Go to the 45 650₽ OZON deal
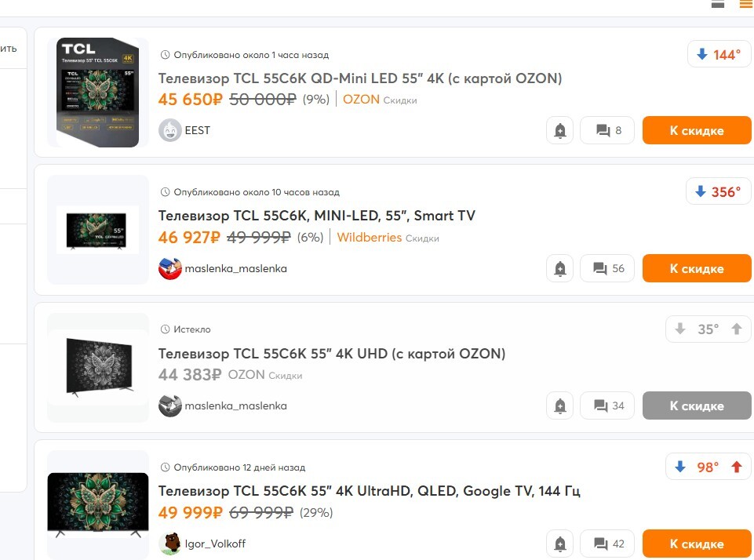Image resolution: width=754 pixels, height=560 pixels. [697, 130]
